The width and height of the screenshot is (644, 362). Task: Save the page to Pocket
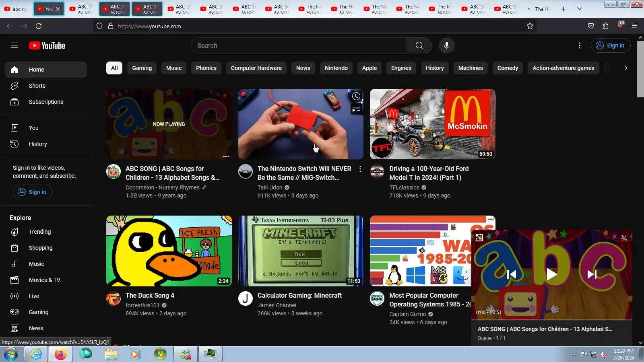[591, 26]
